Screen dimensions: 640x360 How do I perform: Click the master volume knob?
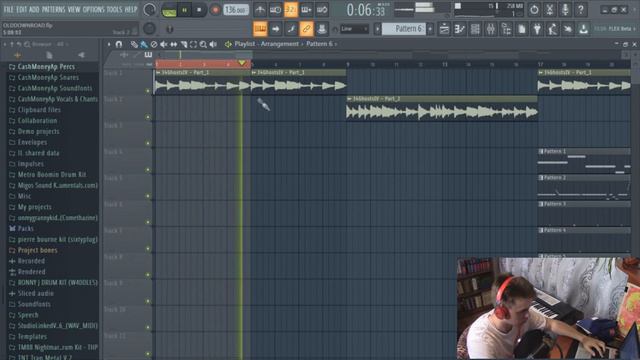pos(149,10)
